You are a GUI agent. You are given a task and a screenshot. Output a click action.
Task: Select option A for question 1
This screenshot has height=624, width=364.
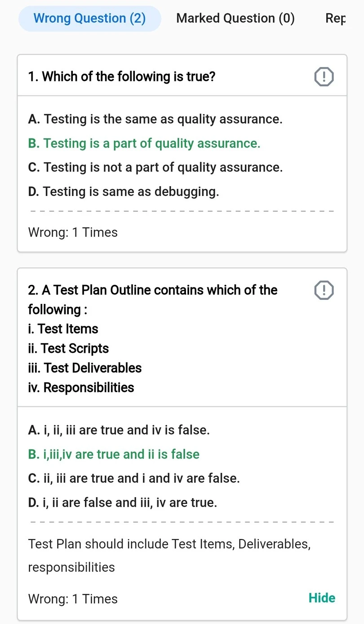pyautogui.click(x=155, y=119)
